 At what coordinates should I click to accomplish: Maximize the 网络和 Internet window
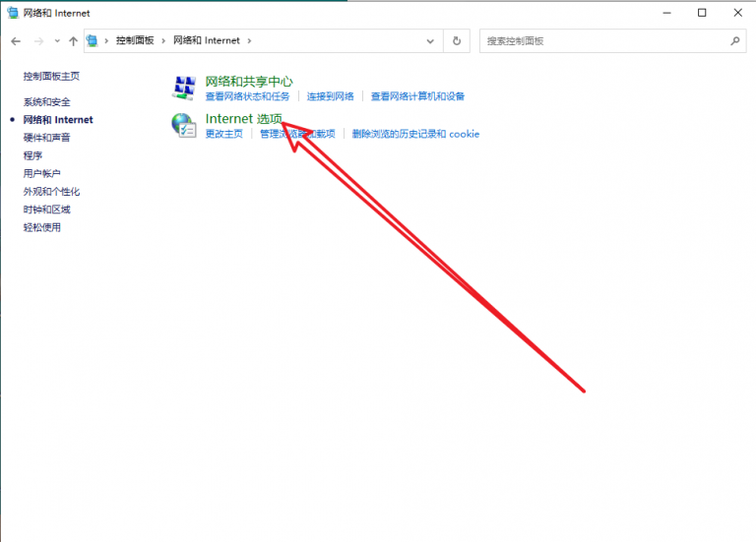[x=702, y=13]
